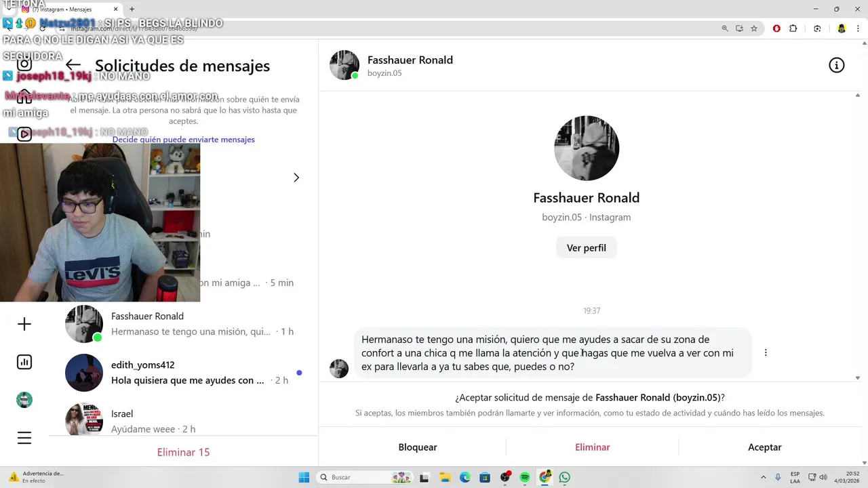The height and width of the screenshot is (488, 868).
Task: Open the hamburger More menu in sidebar
Action: (24, 438)
